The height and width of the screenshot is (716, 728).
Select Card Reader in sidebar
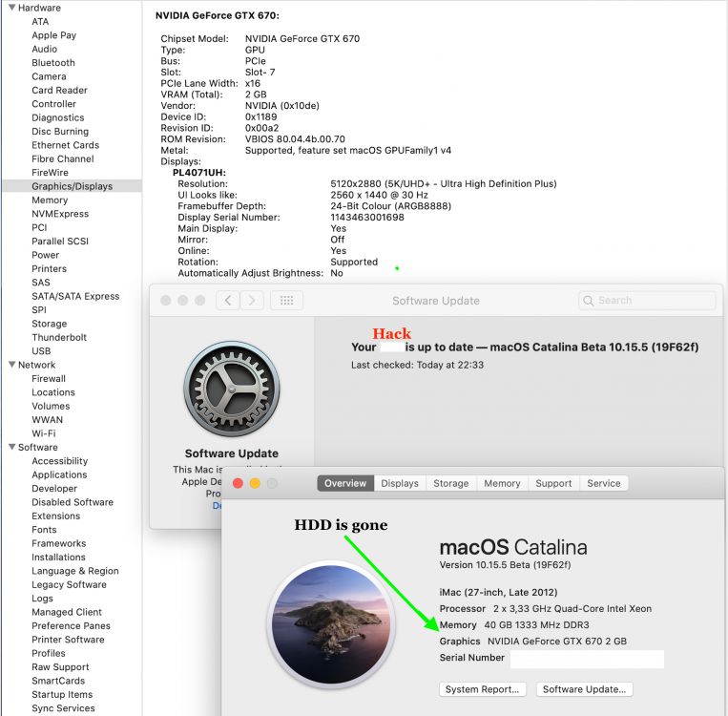click(x=59, y=90)
